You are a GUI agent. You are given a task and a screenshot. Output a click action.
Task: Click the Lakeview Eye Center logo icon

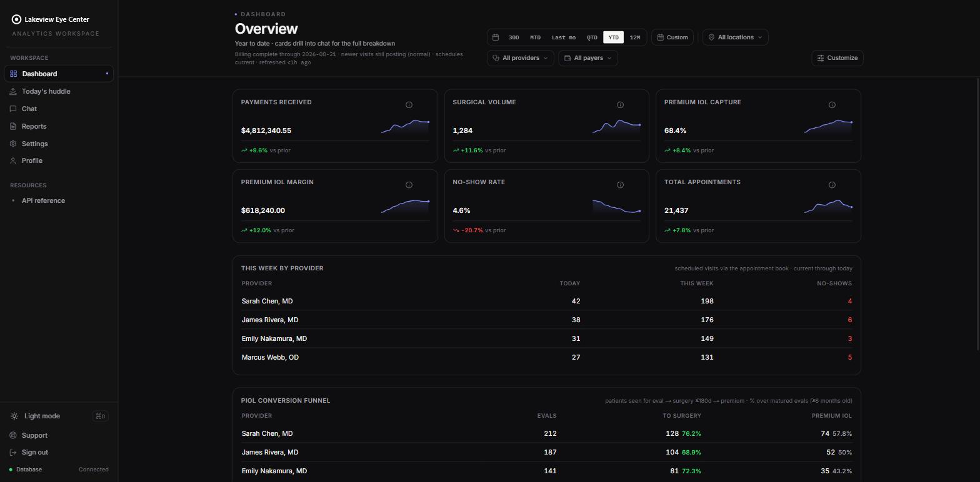coord(16,19)
